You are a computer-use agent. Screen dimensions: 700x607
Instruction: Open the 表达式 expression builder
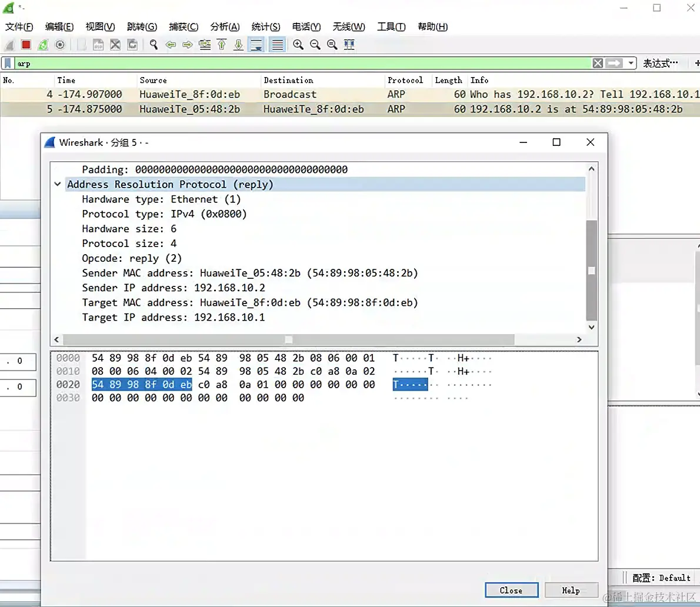tap(660, 64)
